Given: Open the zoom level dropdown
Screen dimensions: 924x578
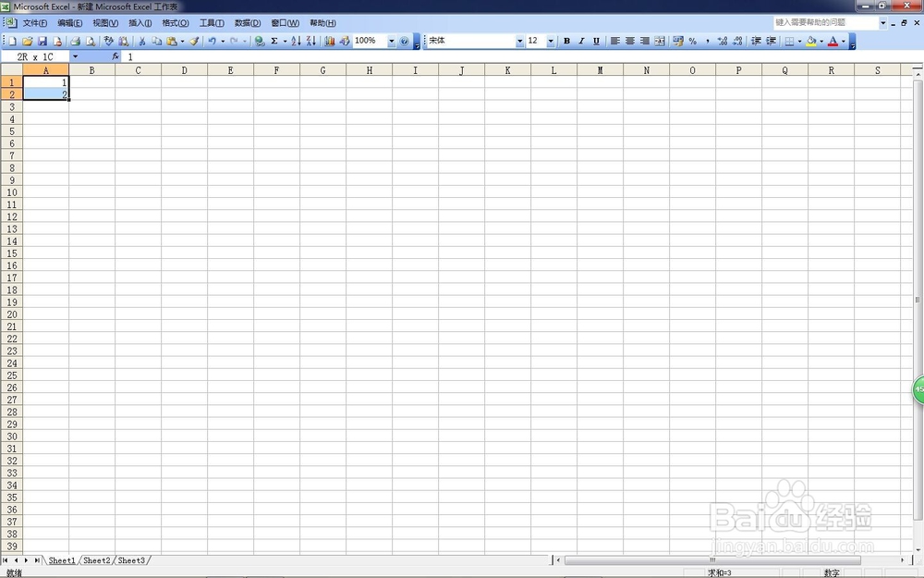Looking at the screenshot, I should point(390,41).
